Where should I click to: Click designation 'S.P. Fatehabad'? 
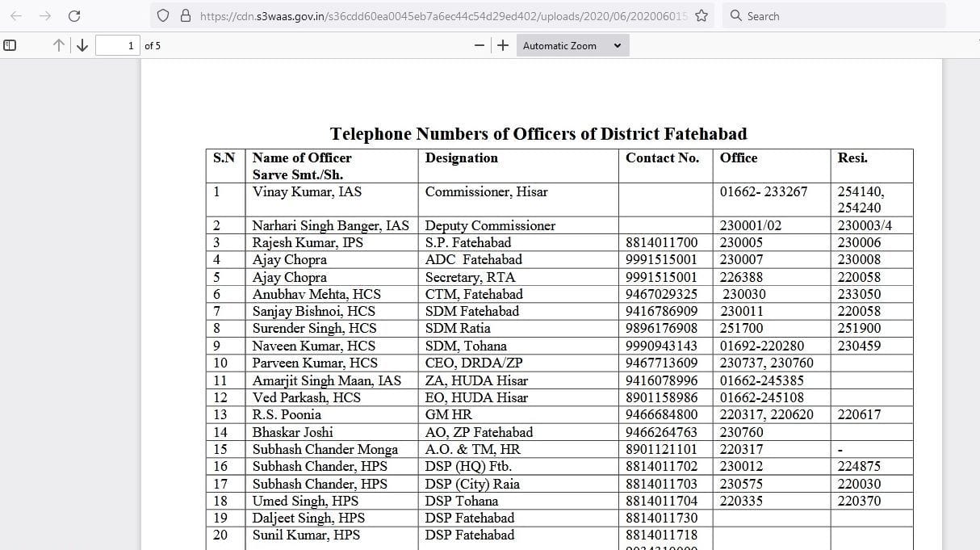[468, 242]
